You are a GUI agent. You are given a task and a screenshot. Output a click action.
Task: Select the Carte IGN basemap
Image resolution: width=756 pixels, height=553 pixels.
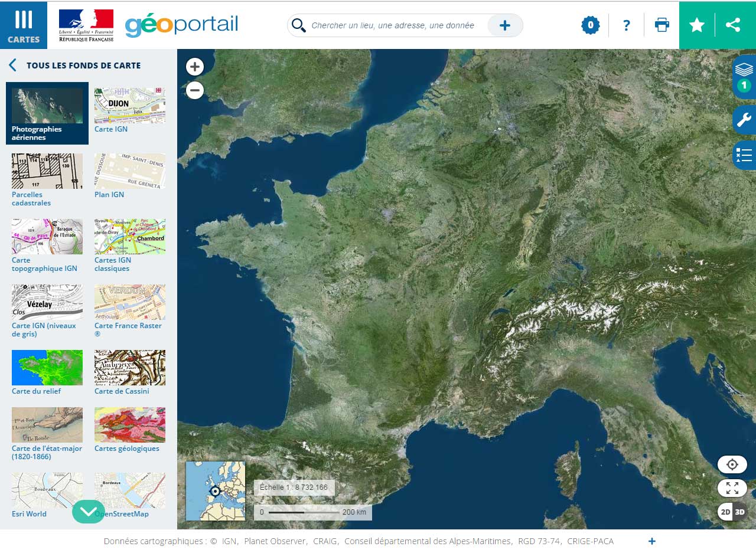pyautogui.click(x=130, y=110)
